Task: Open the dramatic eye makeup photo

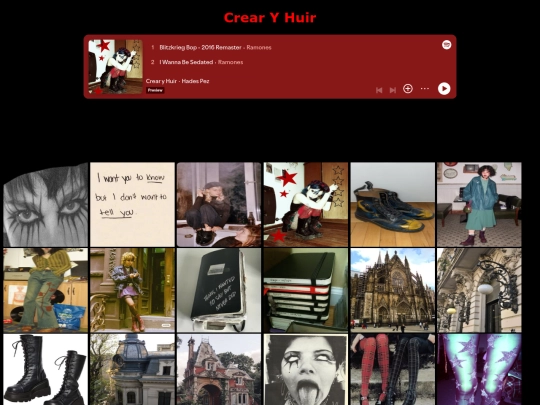Action: [x=45, y=205]
